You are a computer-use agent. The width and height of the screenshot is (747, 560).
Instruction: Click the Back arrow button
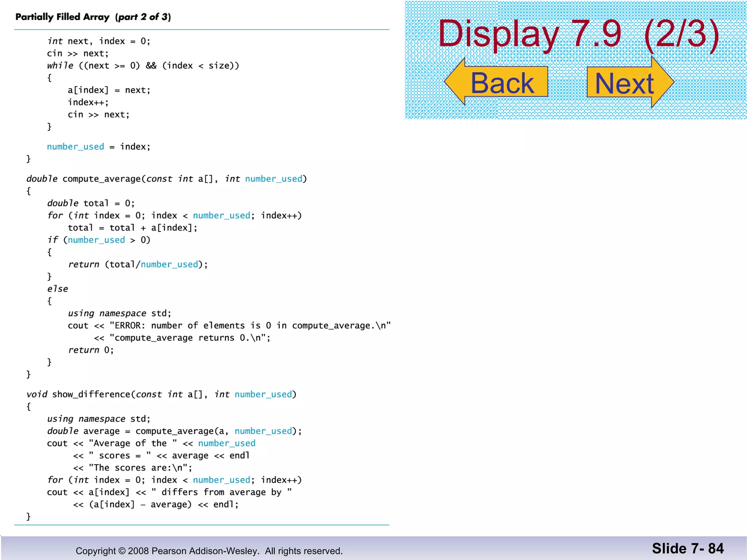click(496, 82)
